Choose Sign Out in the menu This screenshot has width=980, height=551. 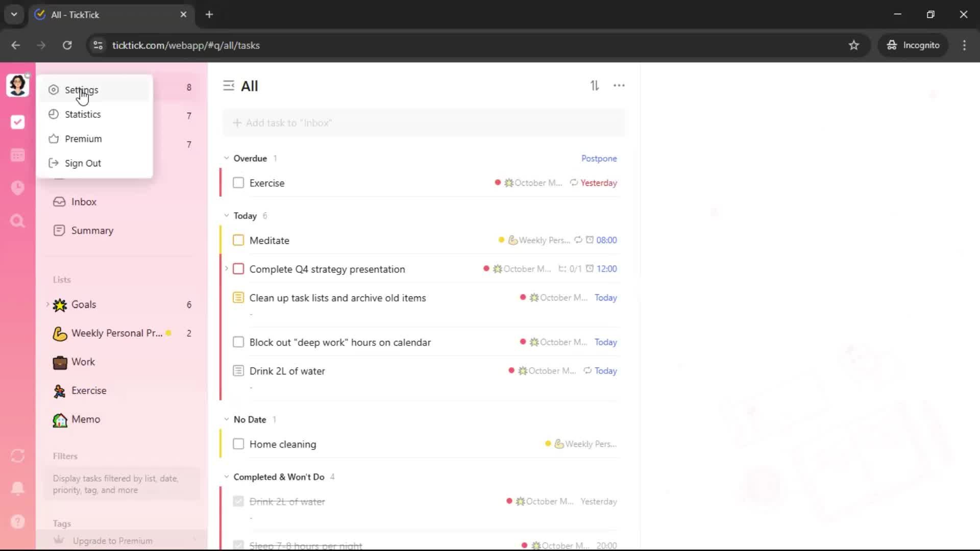pos(83,163)
